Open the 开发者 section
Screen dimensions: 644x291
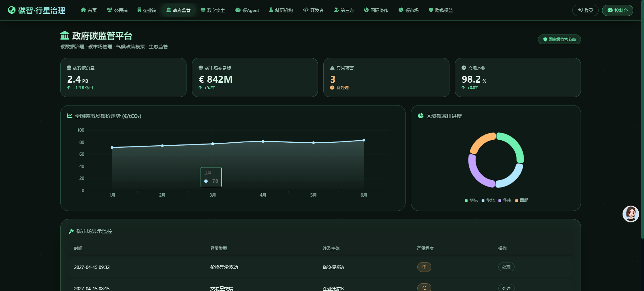coord(313,10)
